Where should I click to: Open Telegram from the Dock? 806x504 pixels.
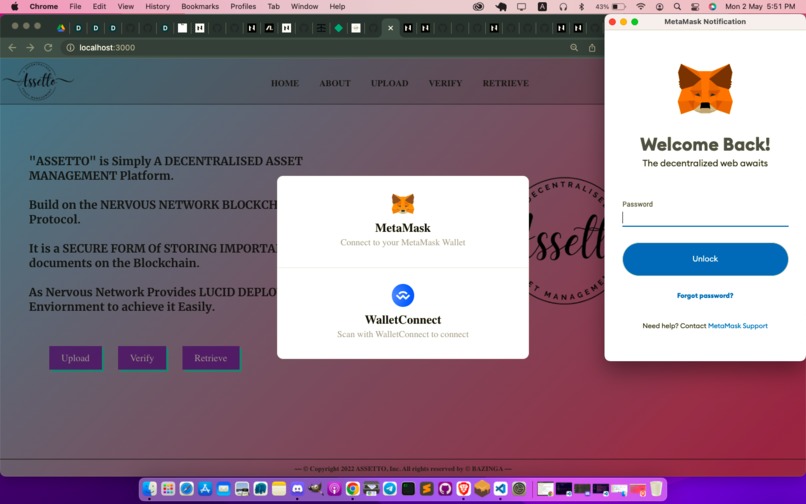tap(390, 488)
